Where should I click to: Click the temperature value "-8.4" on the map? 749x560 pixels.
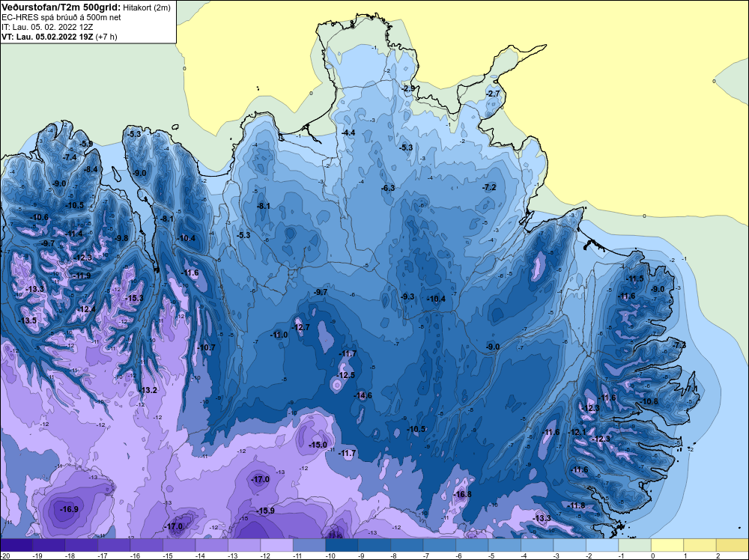coord(91,169)
